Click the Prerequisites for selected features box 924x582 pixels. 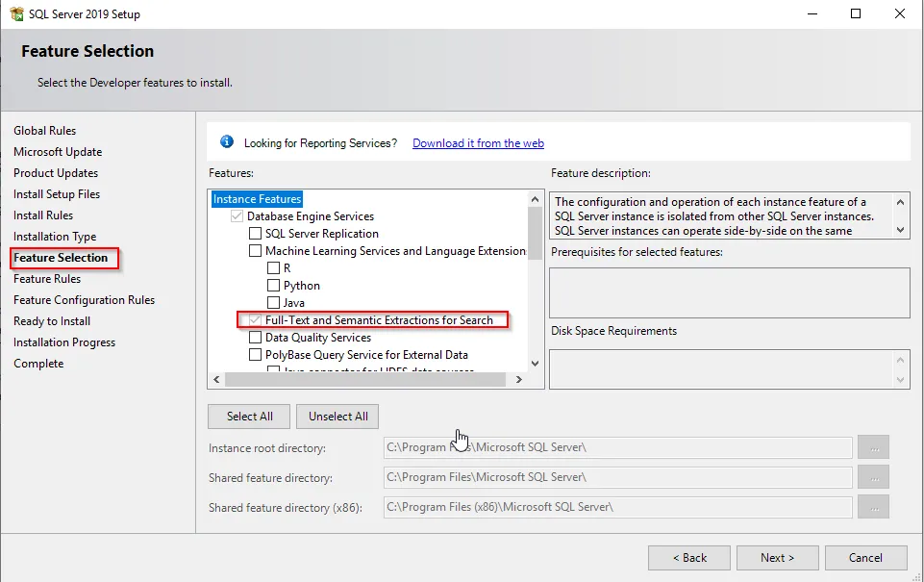coord(730,293)
